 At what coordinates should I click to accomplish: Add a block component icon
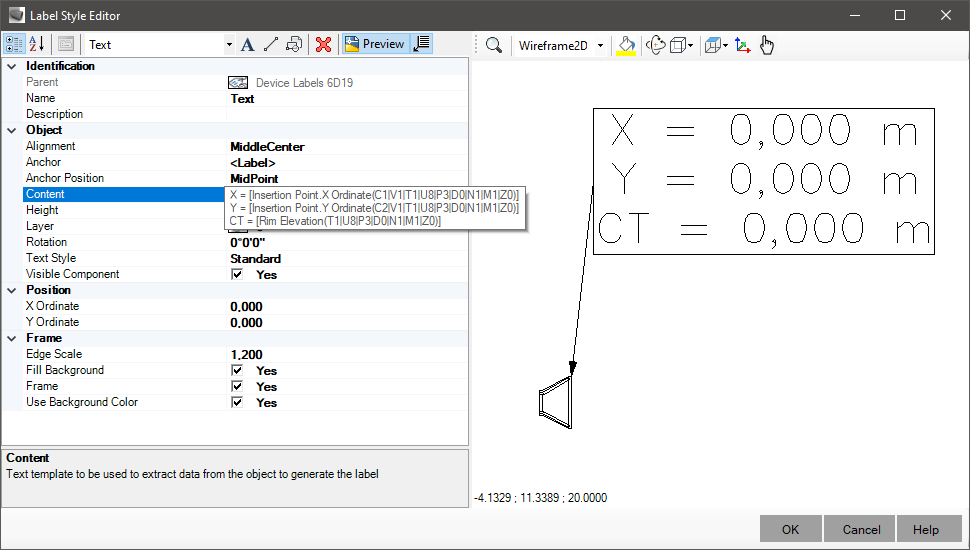pos(294,44)
